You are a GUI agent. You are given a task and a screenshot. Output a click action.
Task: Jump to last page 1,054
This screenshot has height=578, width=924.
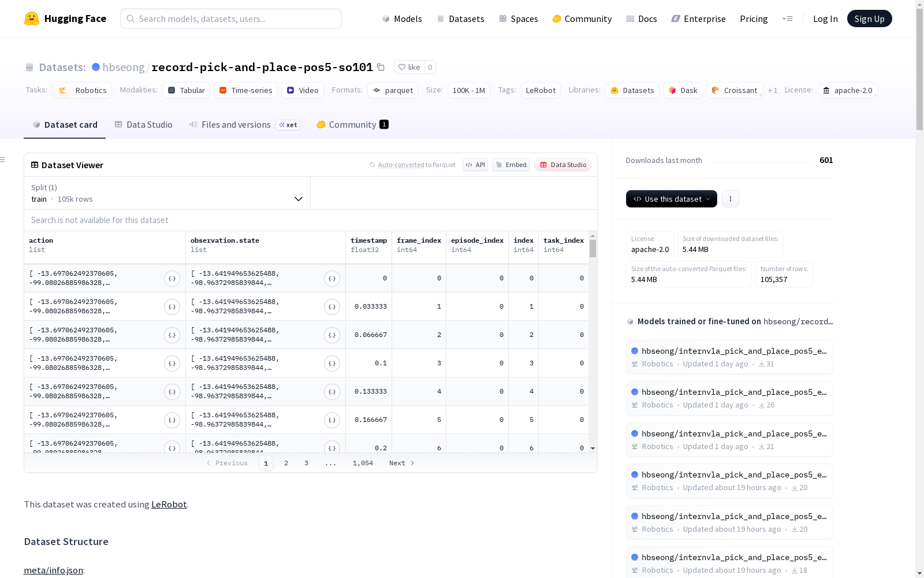click(x=363, y=463)
